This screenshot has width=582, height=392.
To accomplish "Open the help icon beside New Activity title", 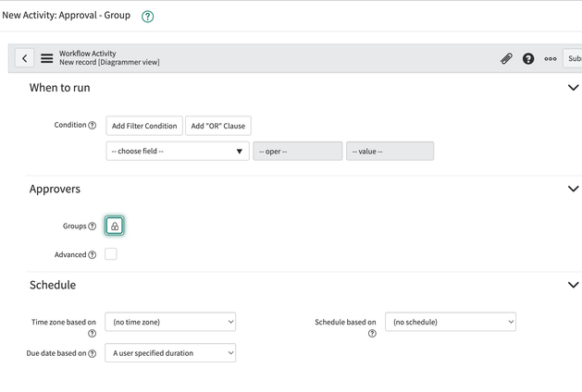I will pyautogui.click(x=147, y=17).
